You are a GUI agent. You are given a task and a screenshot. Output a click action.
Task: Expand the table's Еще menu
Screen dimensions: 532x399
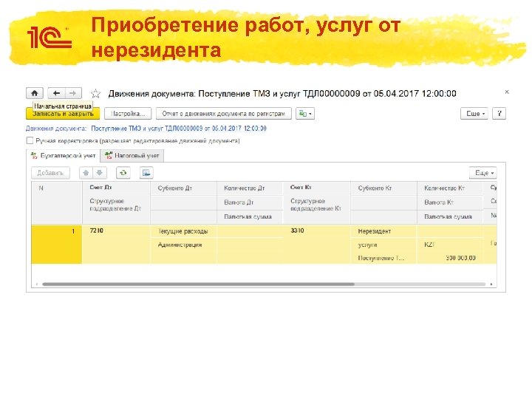point(483,173)
